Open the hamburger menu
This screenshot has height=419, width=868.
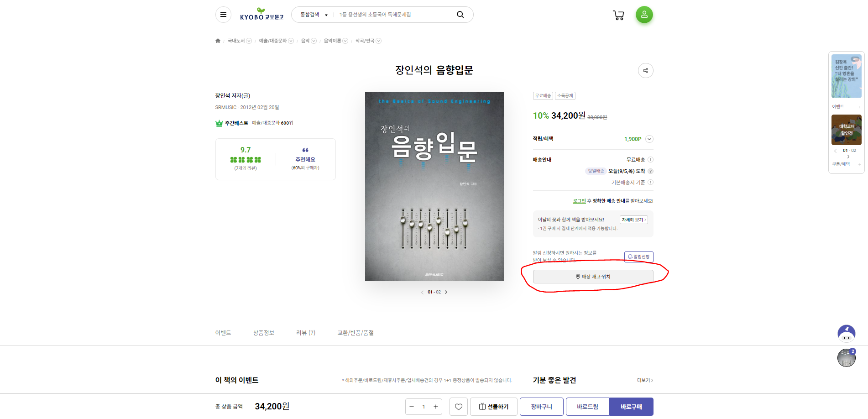click(x=223, y=14)
